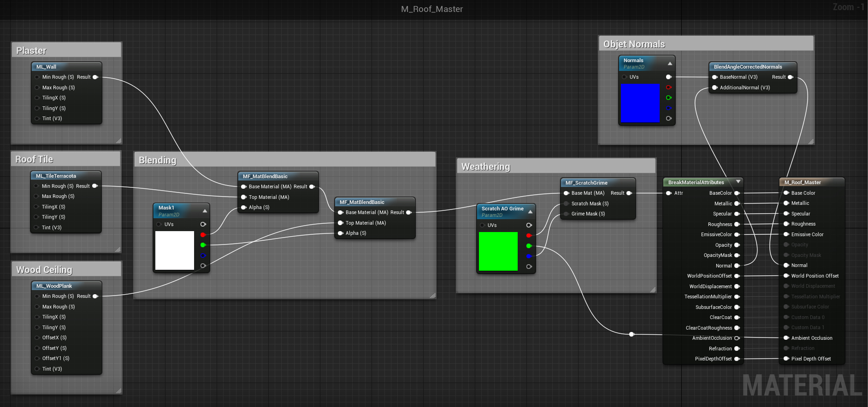This screenshot has height=407, width=868.
Task: Click the AdditionalNormal (V3) input pin
Action: click(715, 87)
